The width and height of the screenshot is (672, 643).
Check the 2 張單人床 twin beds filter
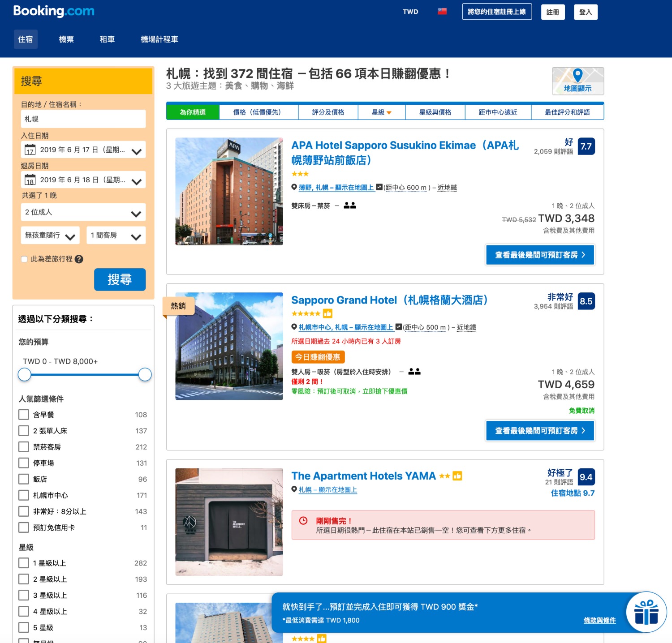24,431
